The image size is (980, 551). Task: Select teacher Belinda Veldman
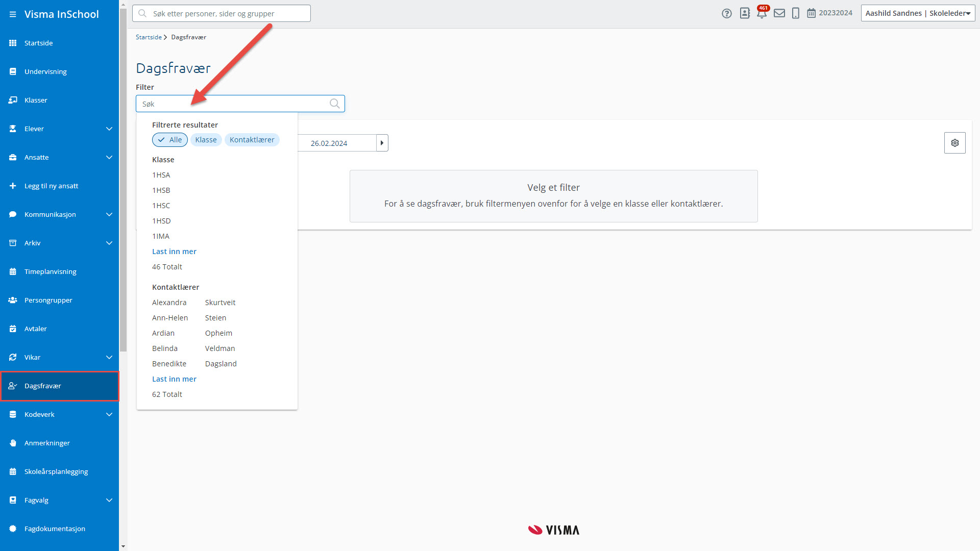click(193, 348)
